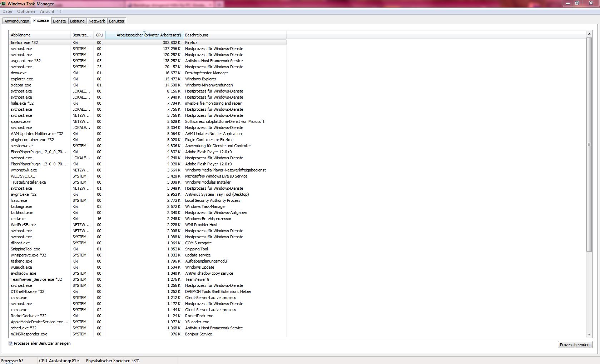Image resolution: width=600 pixels, height=364 pixels.
Task: Sort by Arbeitsspeicher column header
Action: pyautogui.click(x=144, y=35)
